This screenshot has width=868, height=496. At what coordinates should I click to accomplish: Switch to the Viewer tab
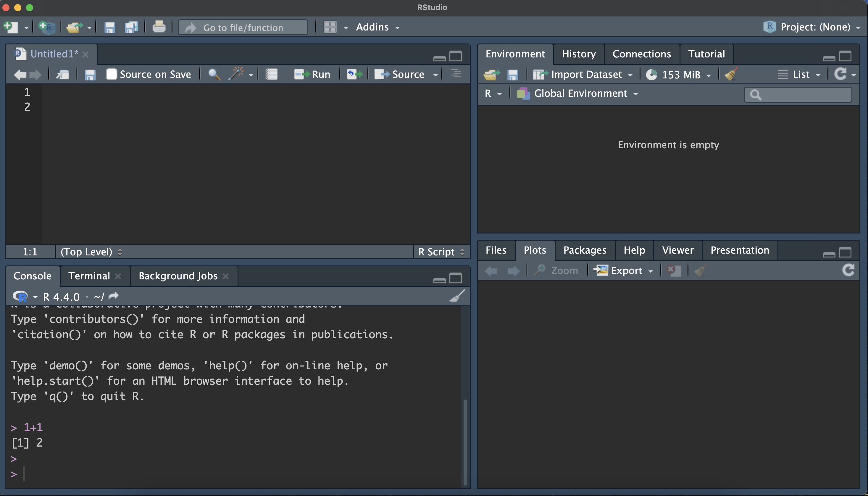678,250
